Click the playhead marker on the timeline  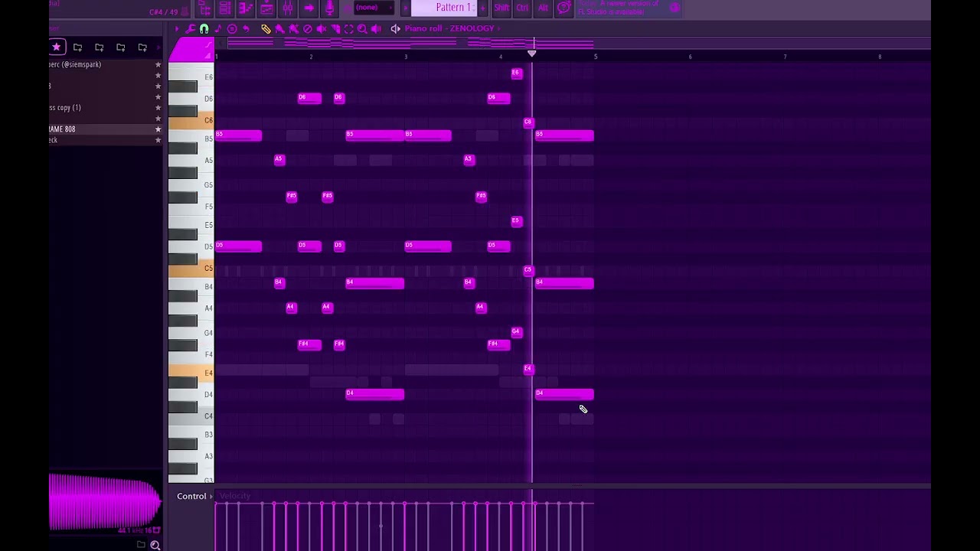click(532, 54)
